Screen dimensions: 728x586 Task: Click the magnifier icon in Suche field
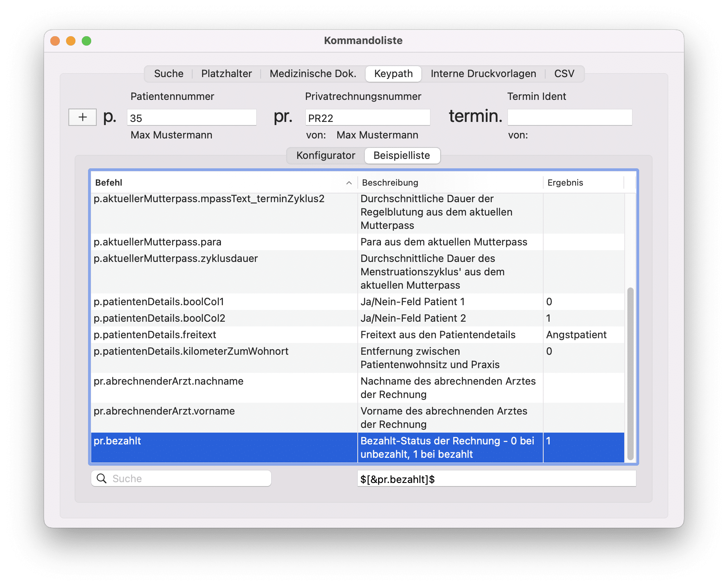(102, 478)
